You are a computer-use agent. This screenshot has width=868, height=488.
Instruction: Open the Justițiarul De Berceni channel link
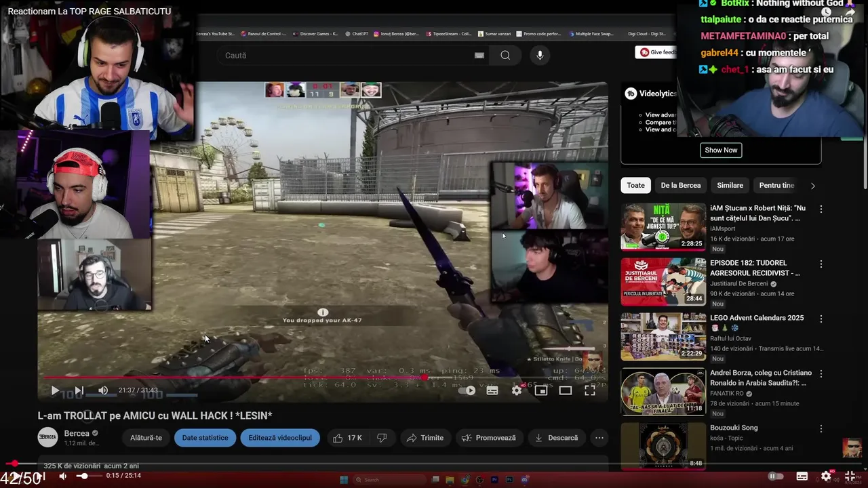pyautogui.click(x=739, y=284)
